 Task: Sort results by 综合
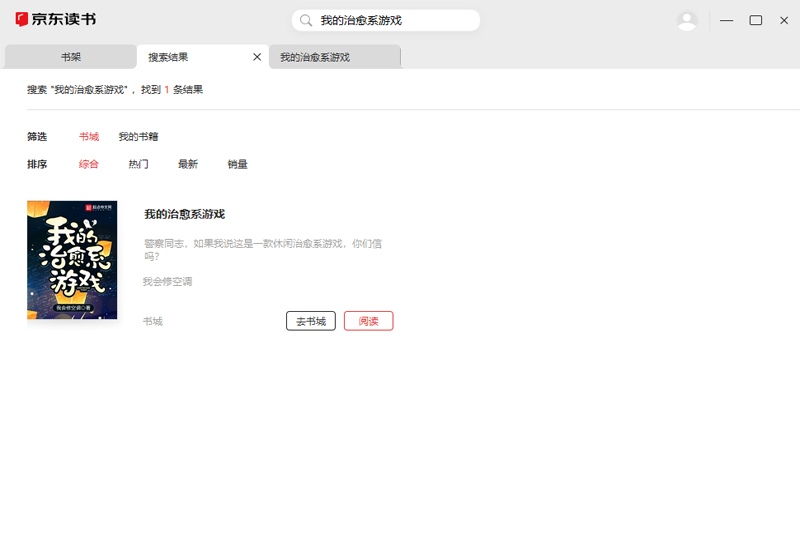pos(89,164)
